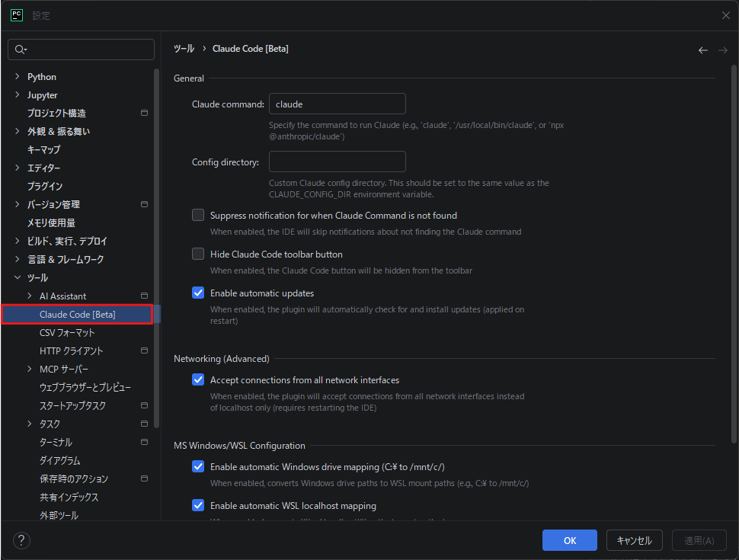Uncheck Enable automatic updates
This screenshot has height=560, width=739.
[198, 293]
